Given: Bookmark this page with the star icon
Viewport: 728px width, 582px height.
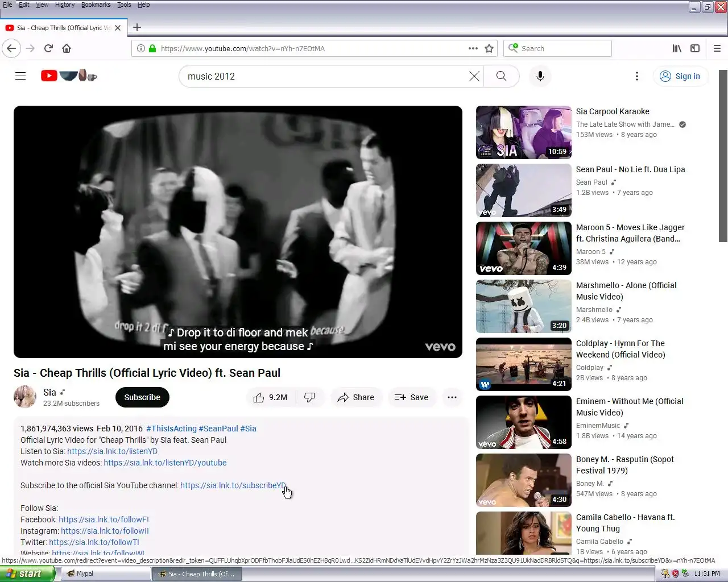Looking at the screenshot, I should click(489, 48).
